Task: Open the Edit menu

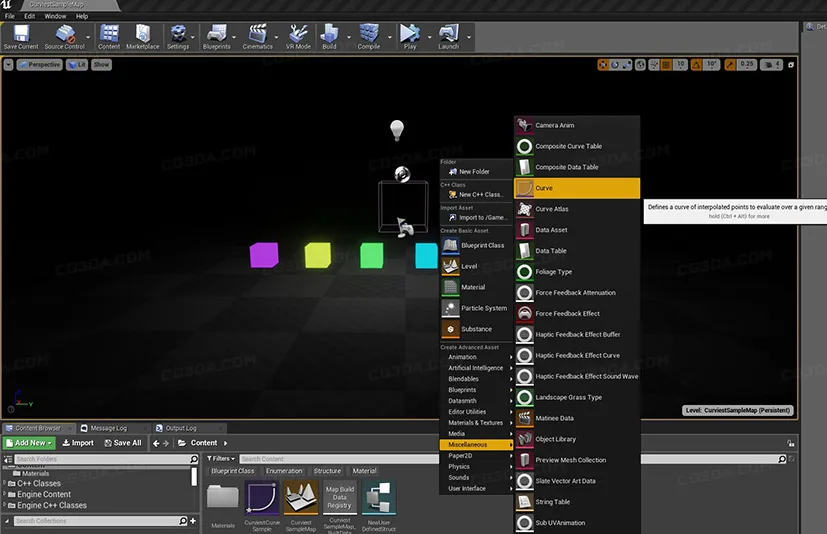Action: (30, 16)
